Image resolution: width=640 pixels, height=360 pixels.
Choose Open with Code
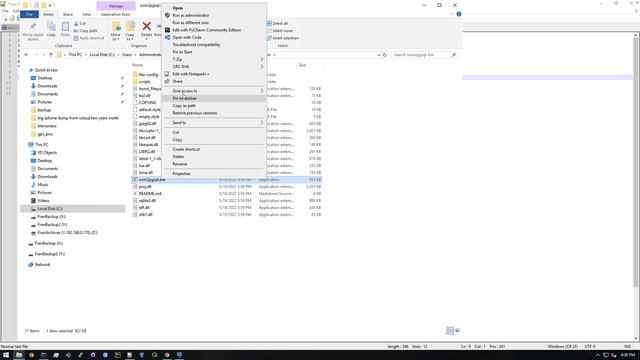coord(214,37)
